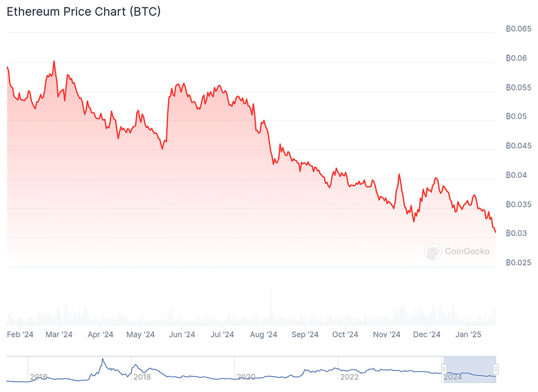Click the Jun '24 x-axis label
The image size is (538, 392).
[x=182, y=334]
